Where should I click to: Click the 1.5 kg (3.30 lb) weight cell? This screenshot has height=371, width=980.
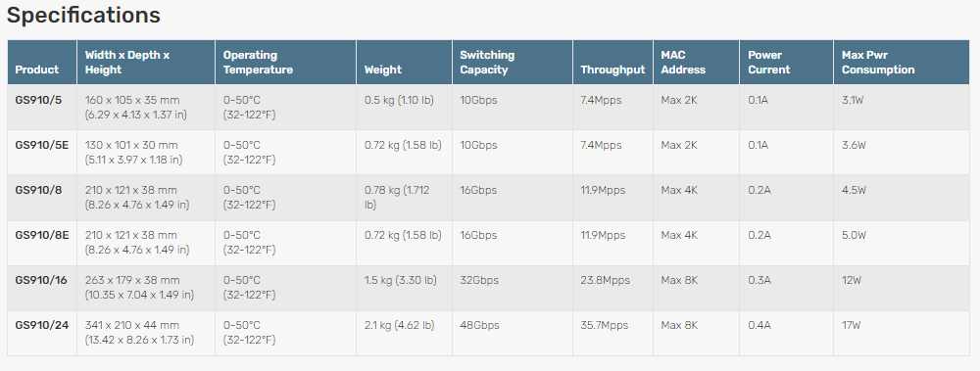coord(400,280)
